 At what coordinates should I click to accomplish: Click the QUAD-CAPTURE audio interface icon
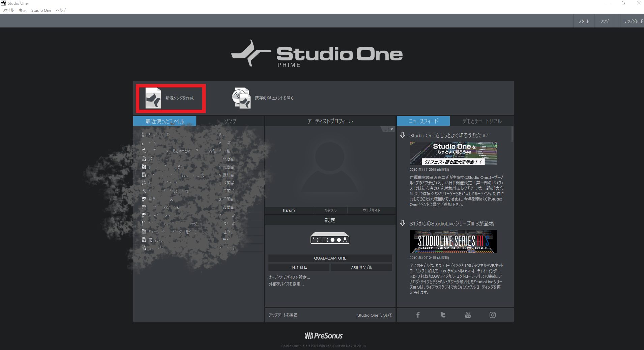(x=330, y=238)
